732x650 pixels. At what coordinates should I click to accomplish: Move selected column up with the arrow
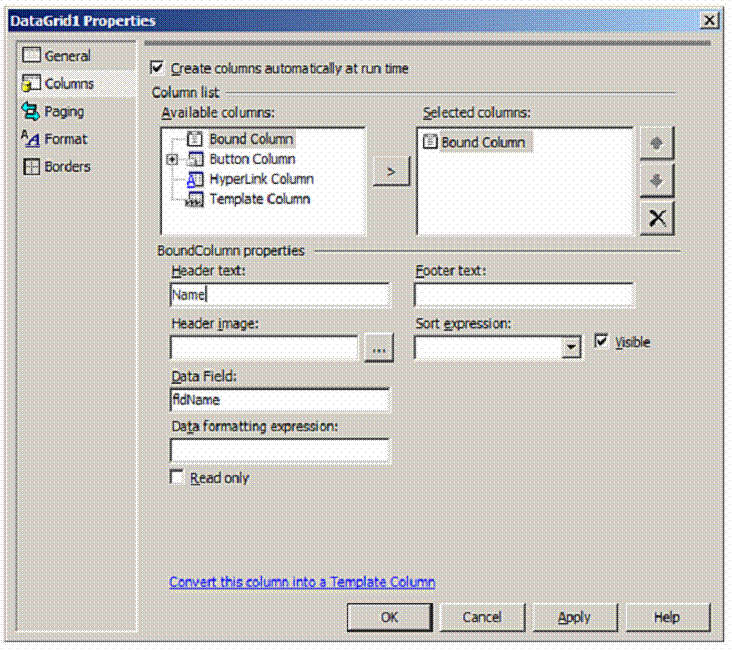click(x=656, y=143)
